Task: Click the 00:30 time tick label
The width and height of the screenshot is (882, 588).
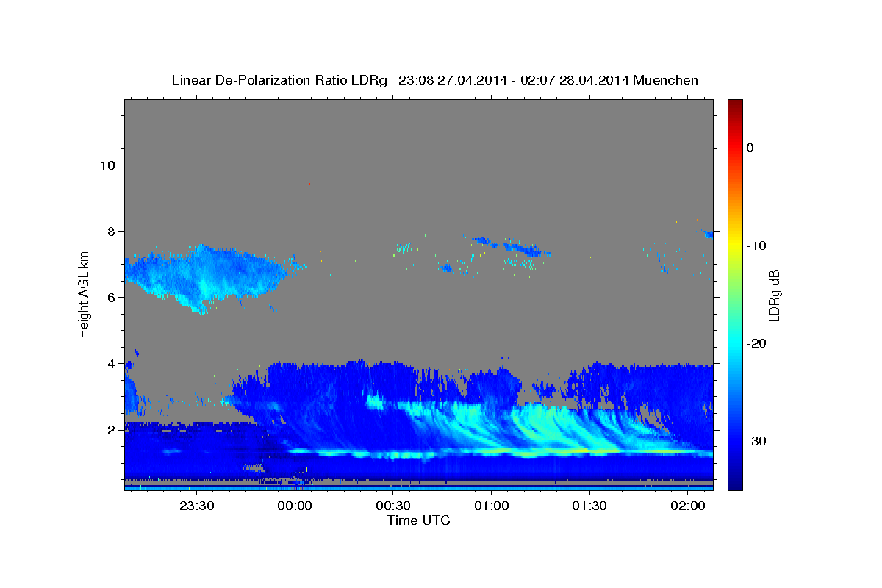Action: 393,506
